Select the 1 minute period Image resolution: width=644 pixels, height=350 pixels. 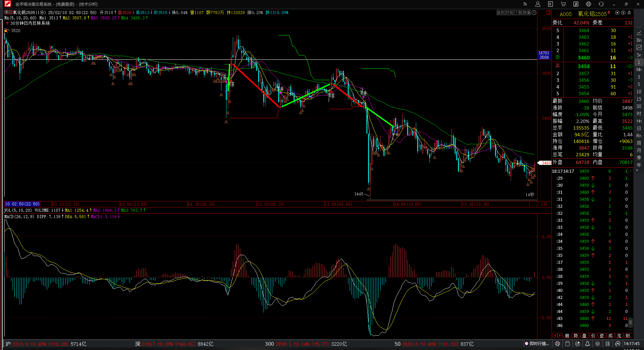639,62
